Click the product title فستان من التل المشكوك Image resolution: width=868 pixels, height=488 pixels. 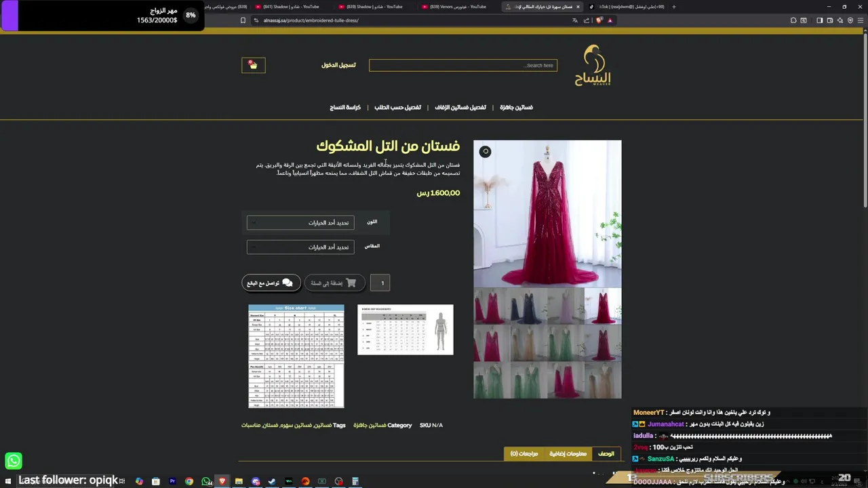click(388, 146)
